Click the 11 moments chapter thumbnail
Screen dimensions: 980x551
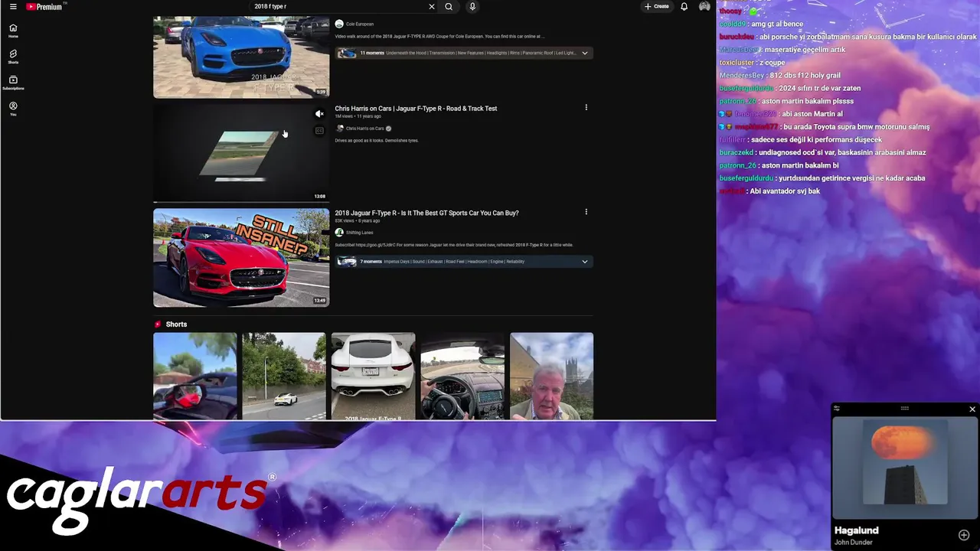pos(347,53)
